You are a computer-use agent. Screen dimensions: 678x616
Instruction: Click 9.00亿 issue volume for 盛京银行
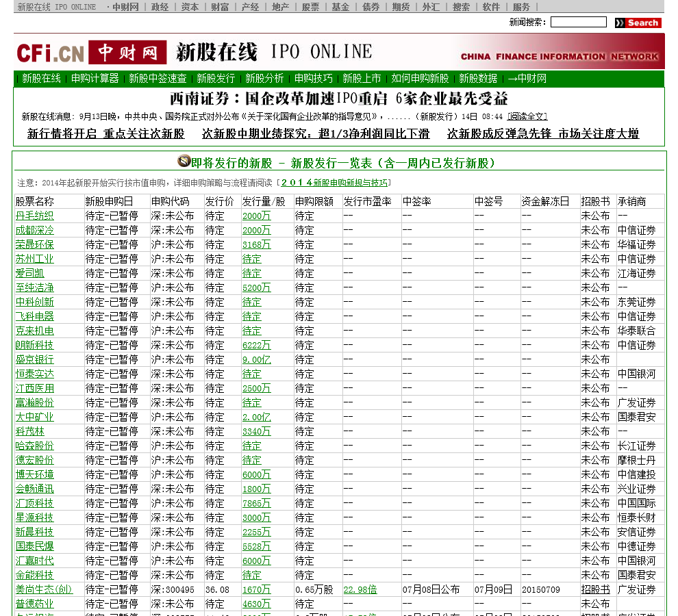point(256,359)
